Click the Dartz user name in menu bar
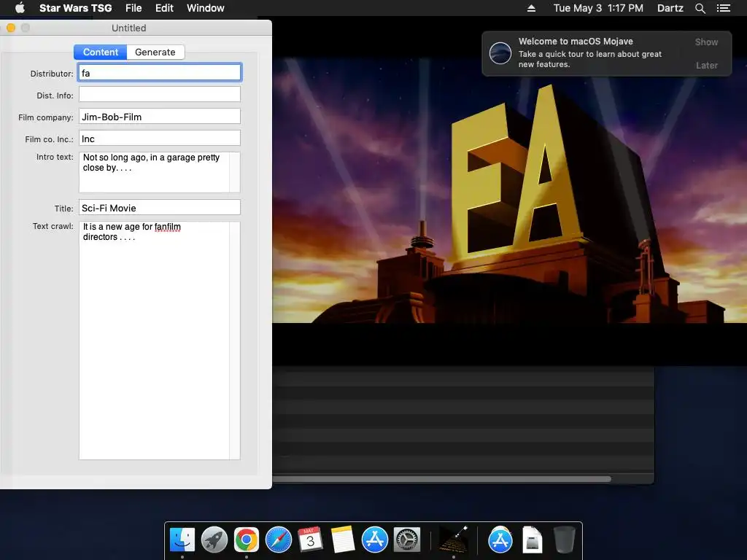Viewport: 747px width, 560px height. click(670, 8)
